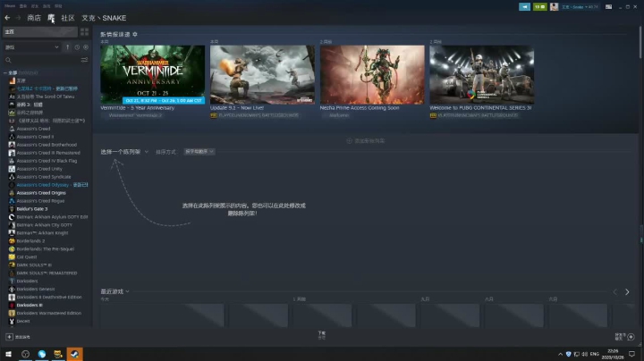
Task: Open the 游戏 games filter dropdown
Action: (x=31, y=47)
